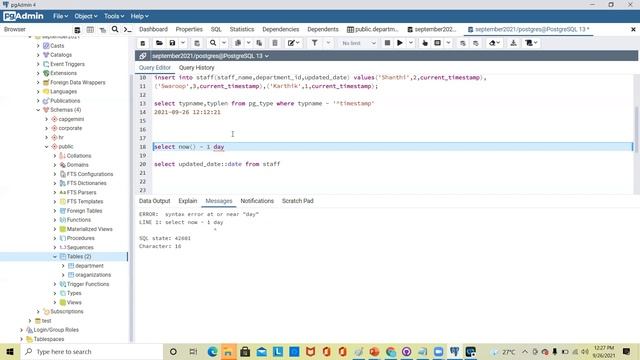This screenshot has height=360, width=640.
Task: Click the copy icon in query toolbar
Action: click(x=238, y=43)
